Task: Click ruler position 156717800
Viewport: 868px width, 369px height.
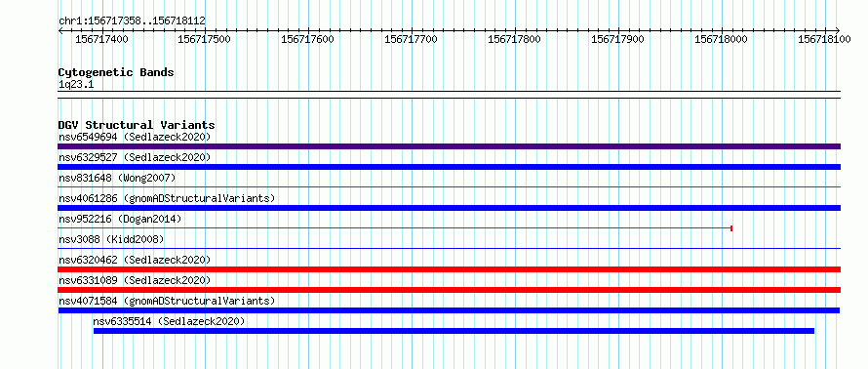Action: (x=515, y=39)
